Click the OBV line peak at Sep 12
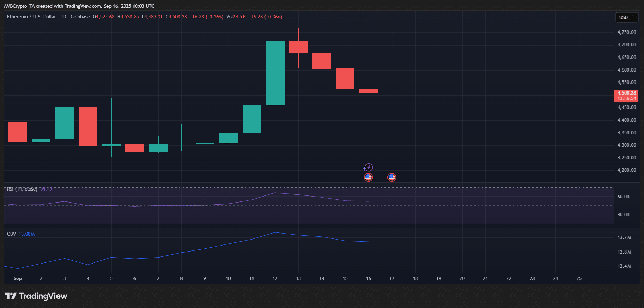 275,232
